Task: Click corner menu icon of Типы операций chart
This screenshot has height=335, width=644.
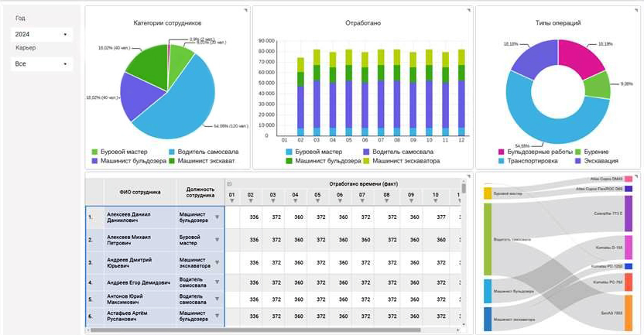Action: click(635, 10)
